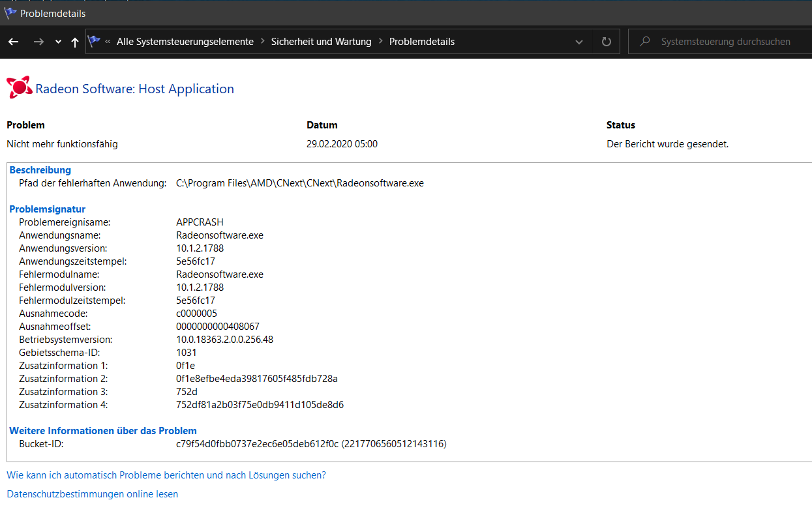Click the search magnifier icon
Image resolution: width=812 pixels, height=515 pixels.
click(644, 42)
